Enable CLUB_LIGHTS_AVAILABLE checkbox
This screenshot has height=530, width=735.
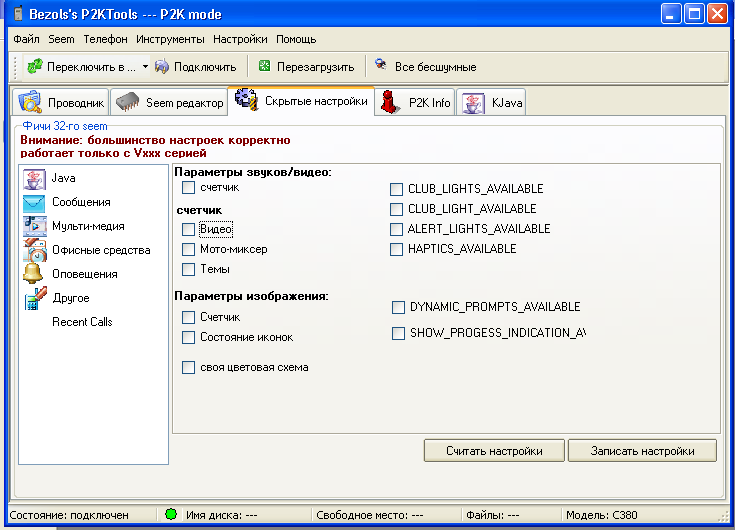tap(397, 189)
